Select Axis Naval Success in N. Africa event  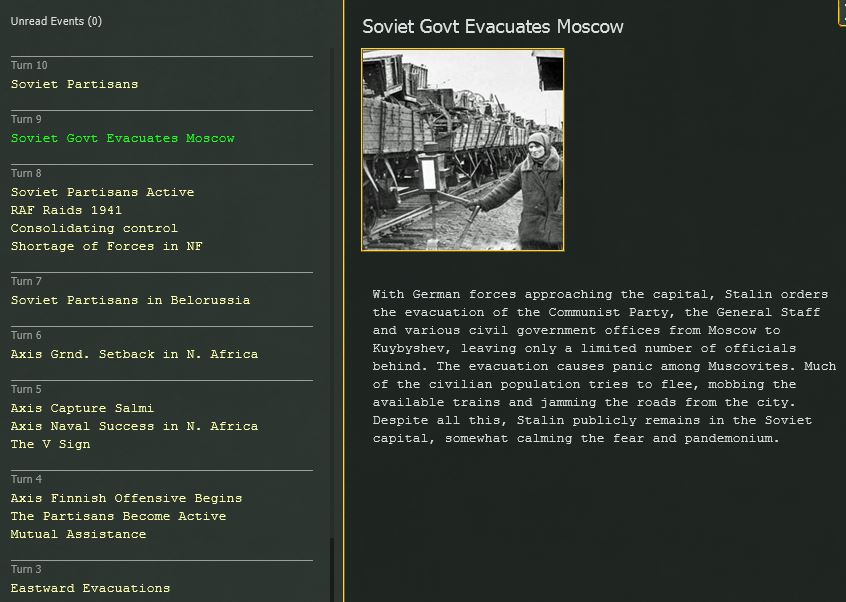134,426
